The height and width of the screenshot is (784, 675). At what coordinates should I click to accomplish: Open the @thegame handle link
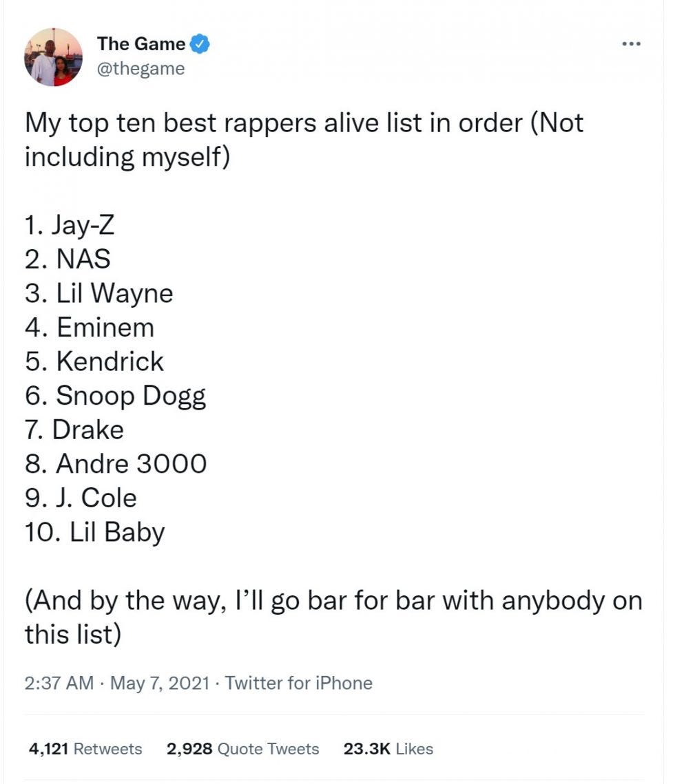tap(141, 69)
